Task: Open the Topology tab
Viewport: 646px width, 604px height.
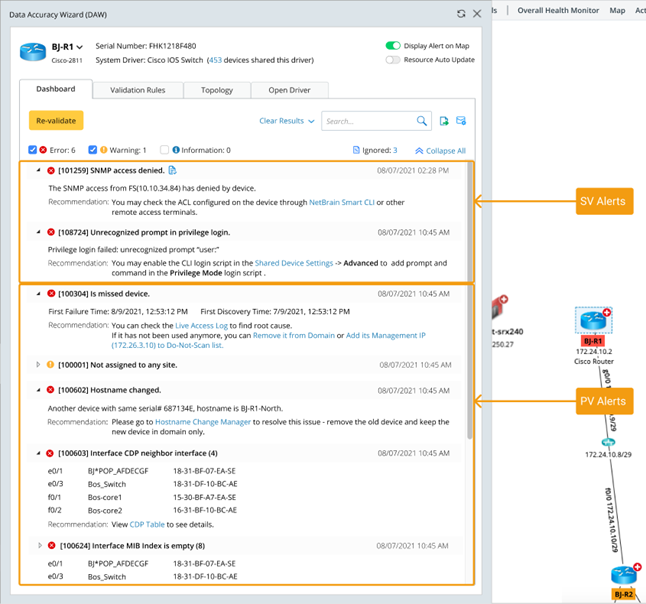Action: point(217,90)
